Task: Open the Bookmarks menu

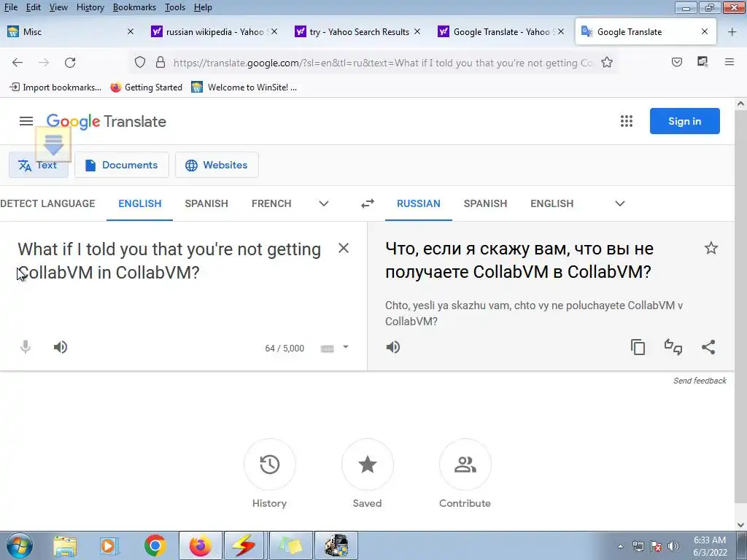Action: [x=134, y=7]
